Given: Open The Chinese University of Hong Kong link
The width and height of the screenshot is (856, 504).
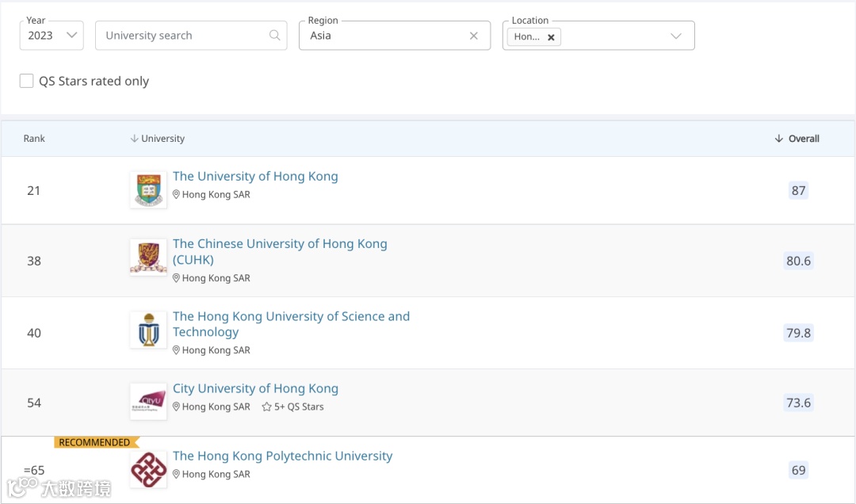Looking at the screenshot, I should point(280,244).
